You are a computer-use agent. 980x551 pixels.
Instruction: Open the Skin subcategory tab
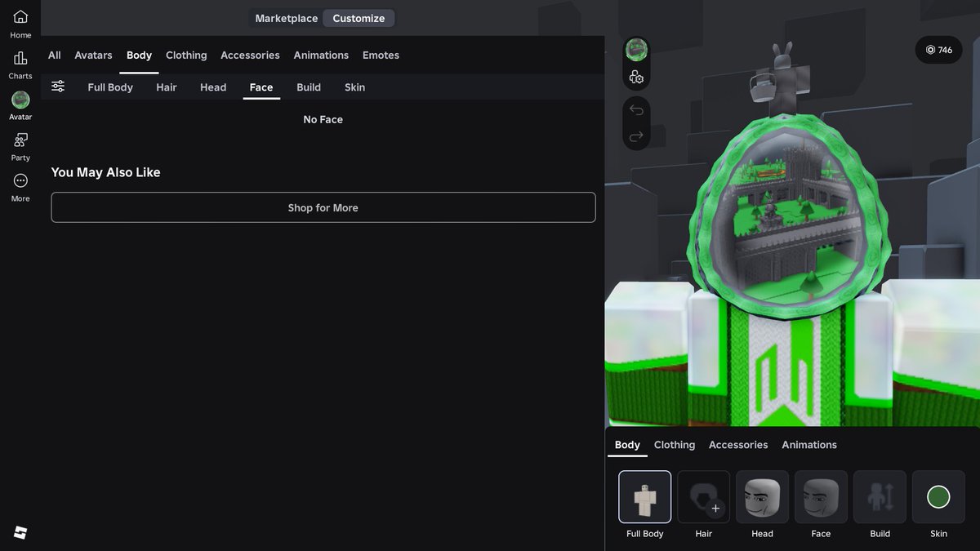click(354, 87)
